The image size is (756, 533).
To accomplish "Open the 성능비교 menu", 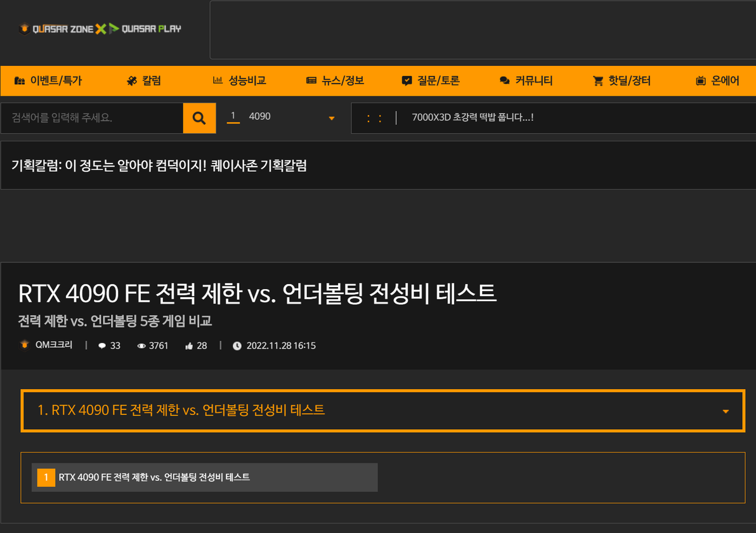I will tap(240, 81).
